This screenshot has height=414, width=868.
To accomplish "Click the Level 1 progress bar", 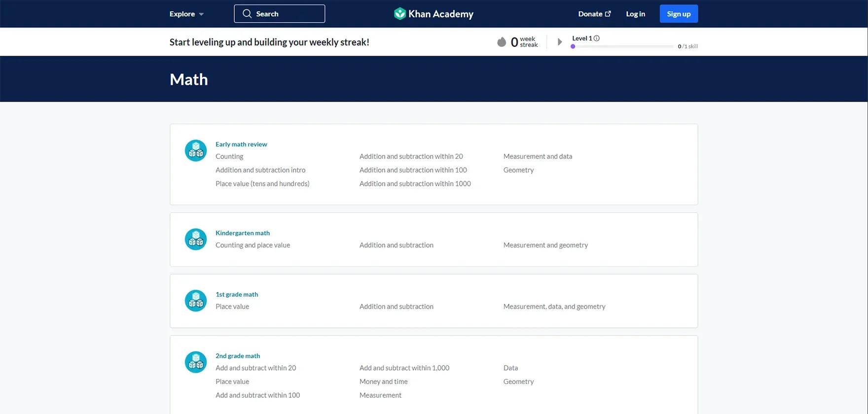I will pos(622,46).
